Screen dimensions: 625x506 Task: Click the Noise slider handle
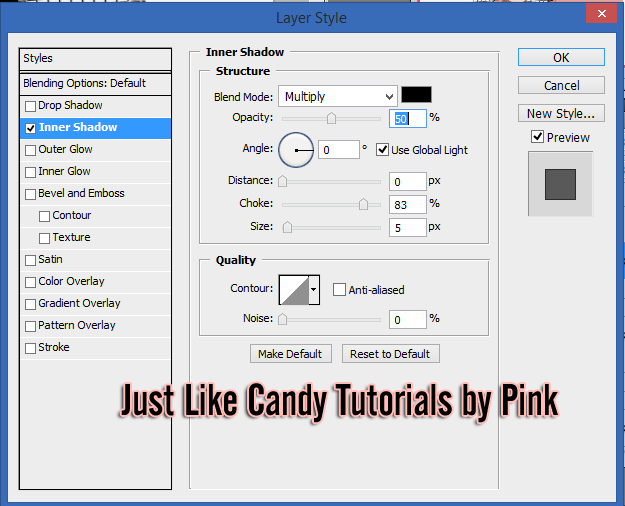282,319
